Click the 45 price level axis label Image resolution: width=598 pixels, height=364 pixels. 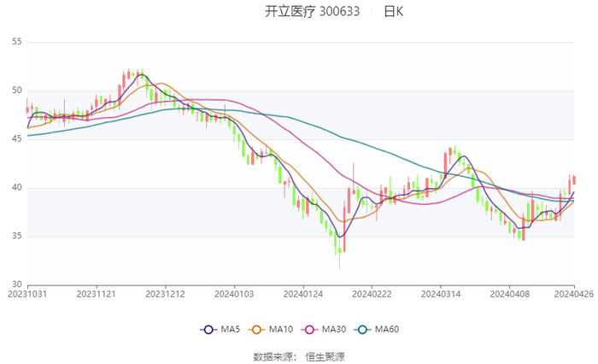[x=17, y=139]
